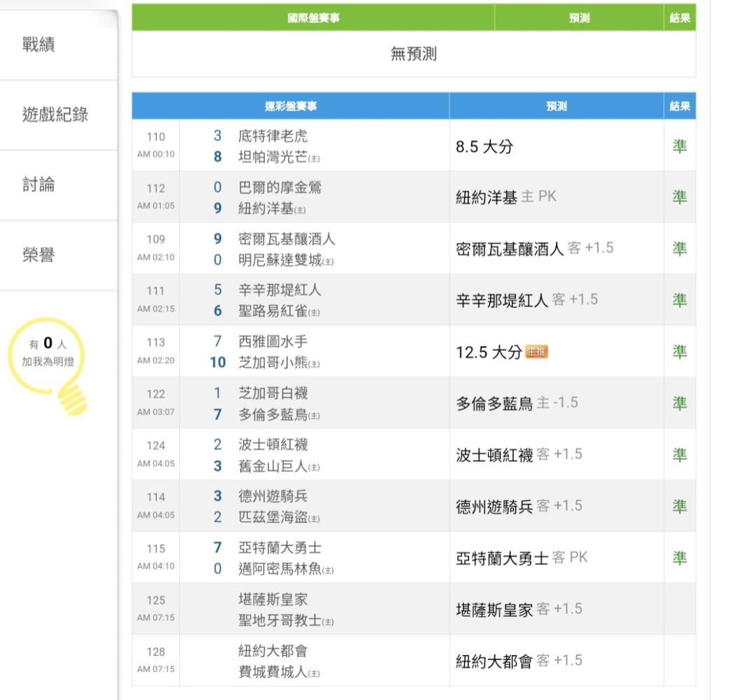Screen dimensions: 733x700
Task: Click the 運彩盤賽事 table header
Action: (x=291, y=106)
